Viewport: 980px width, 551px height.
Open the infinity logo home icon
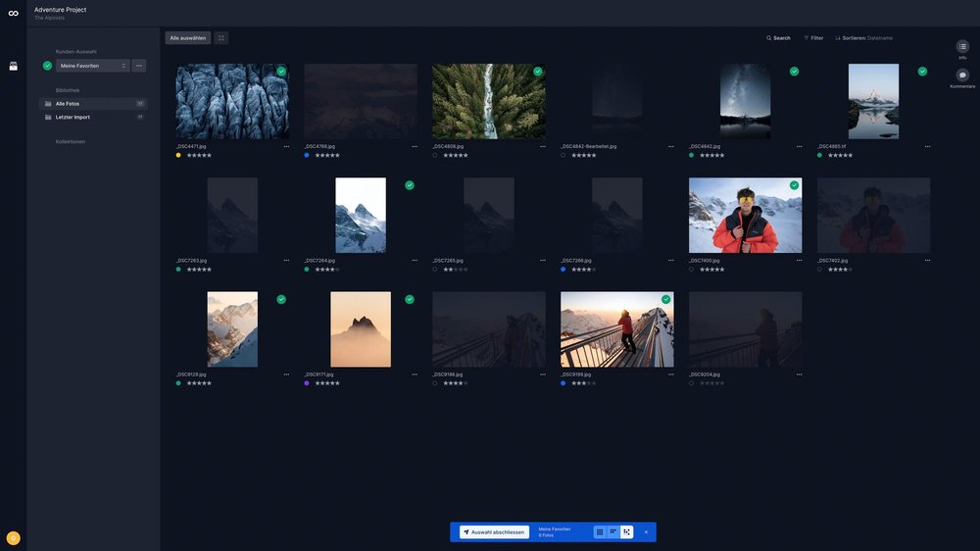tap(13, 13)
